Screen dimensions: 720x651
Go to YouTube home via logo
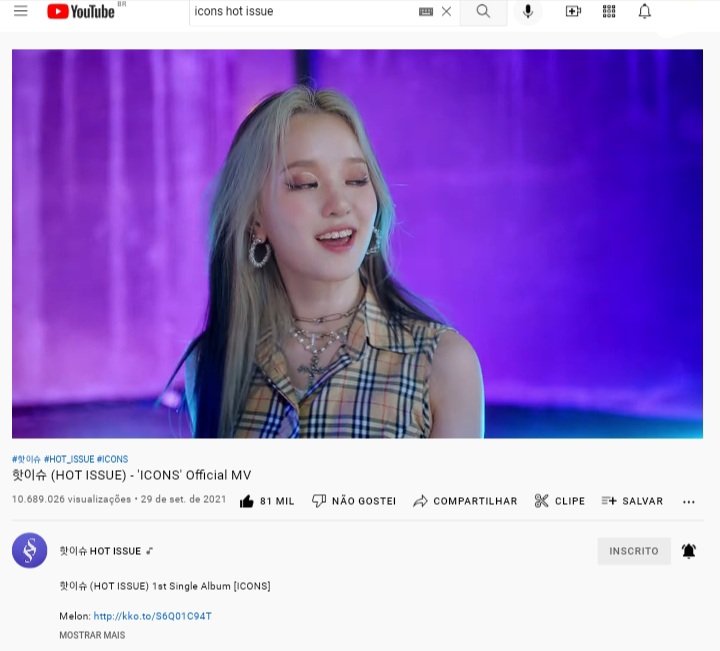click(81, 11)
